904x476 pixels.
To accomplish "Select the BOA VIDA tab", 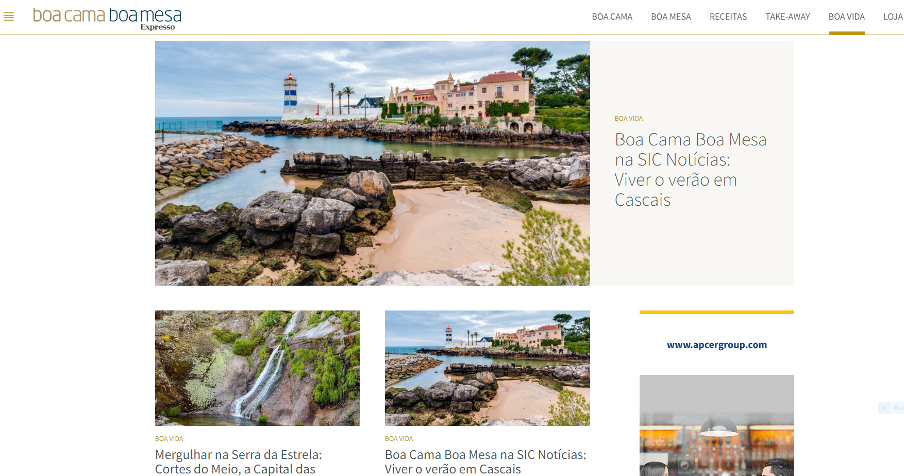I will coord(846,17).
